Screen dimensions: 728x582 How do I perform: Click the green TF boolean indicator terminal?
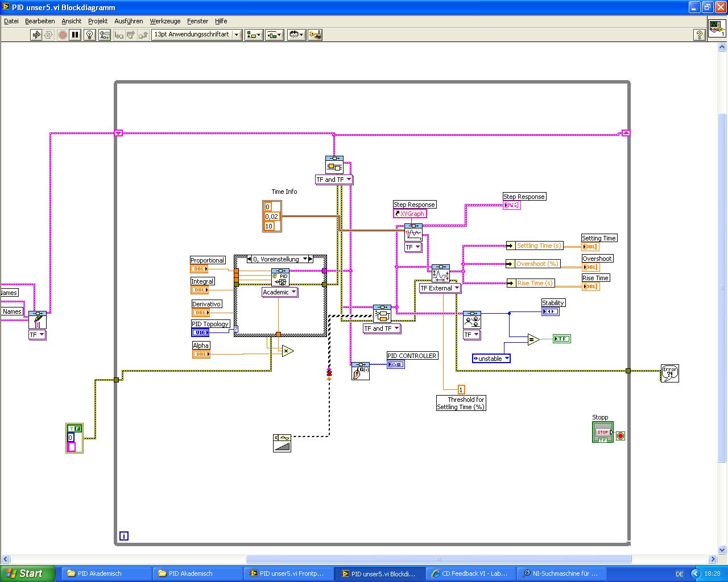pyautogui.click(x=561, y=339)
